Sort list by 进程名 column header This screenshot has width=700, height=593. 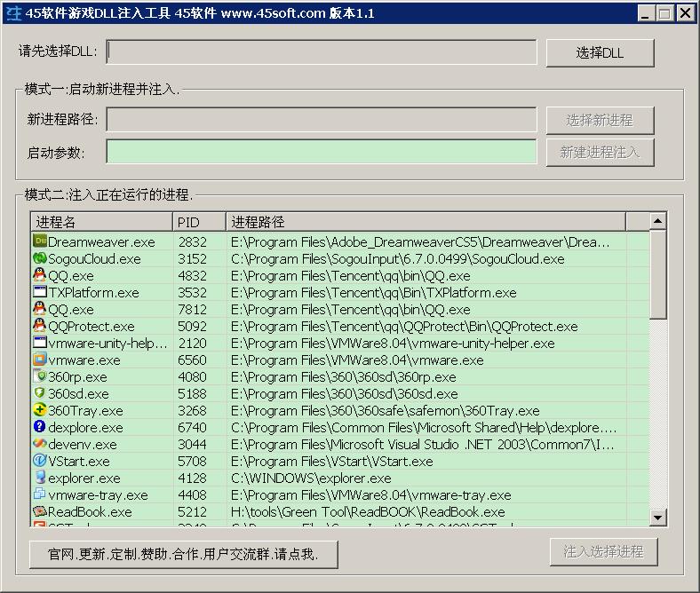pyautogui.click(x=102, y=222)
